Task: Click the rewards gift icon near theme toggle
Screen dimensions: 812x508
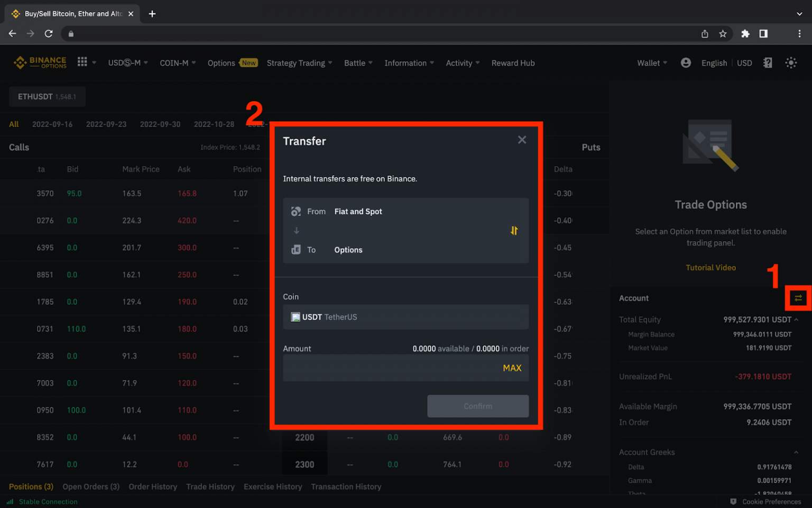Action: (768, 62)
